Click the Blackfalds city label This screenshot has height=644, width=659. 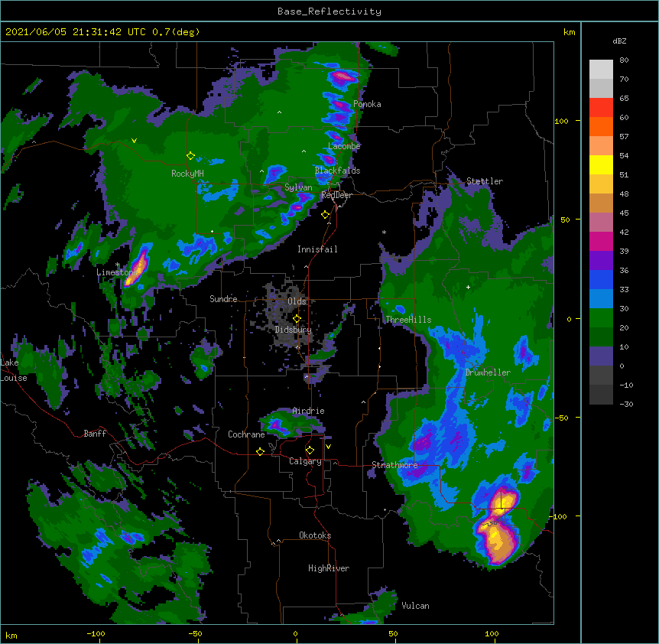coord(337,171)
